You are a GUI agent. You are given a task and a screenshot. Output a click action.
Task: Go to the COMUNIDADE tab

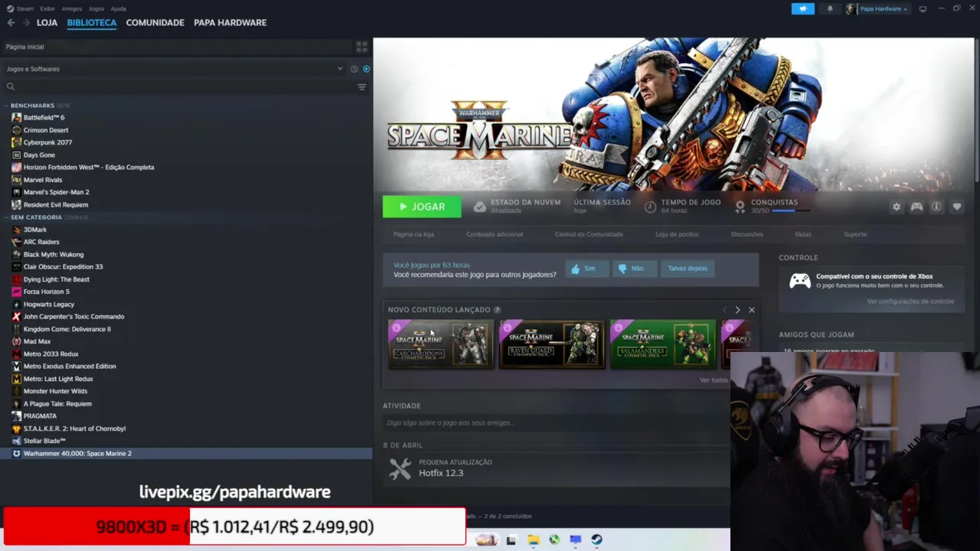[x=155, y=23]
